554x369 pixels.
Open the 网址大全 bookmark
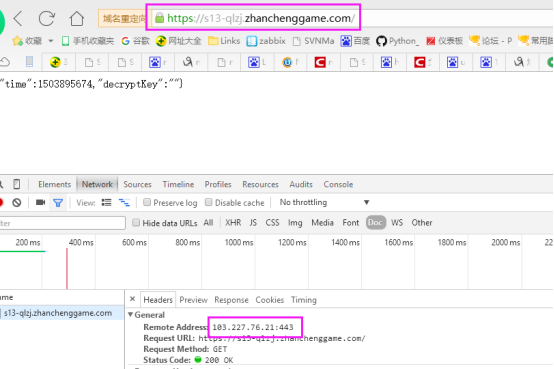[178, 41]
